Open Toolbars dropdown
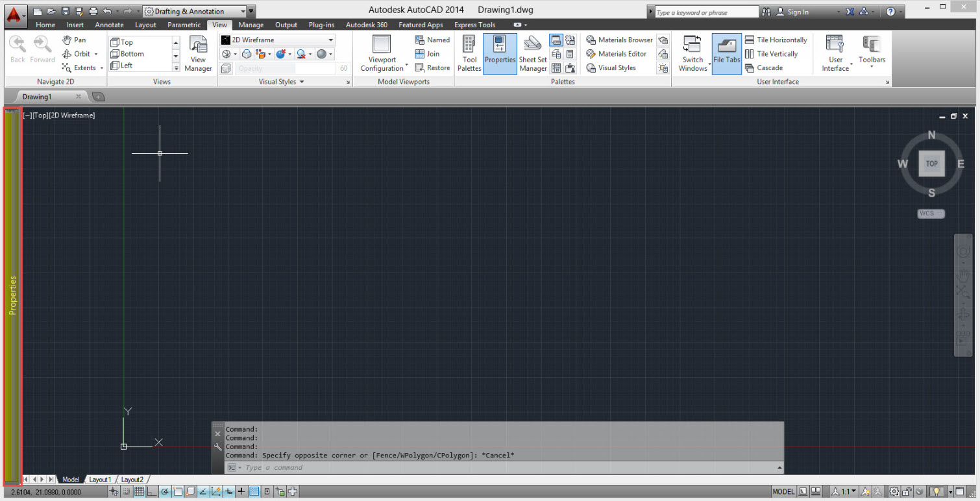This screenshot has width=980, height=501. pos(872,53)
